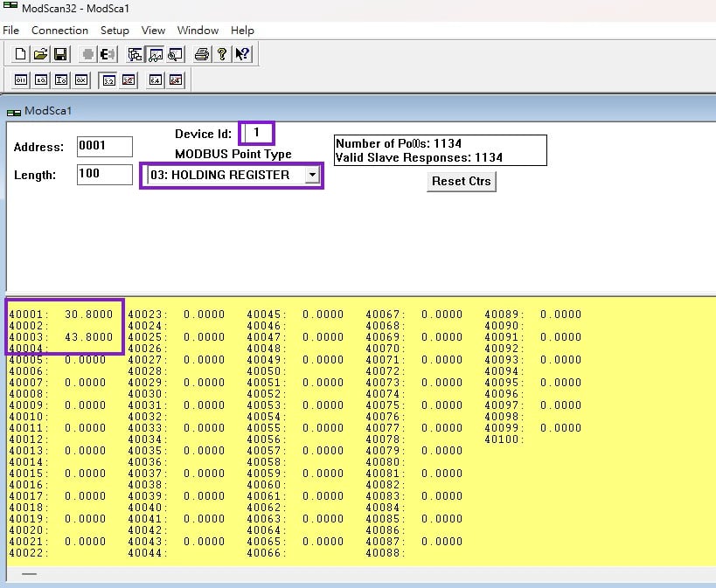Select the 32-bit floating point display icon
The height and width of the screenshot is (588, 716).
(108, 80)
